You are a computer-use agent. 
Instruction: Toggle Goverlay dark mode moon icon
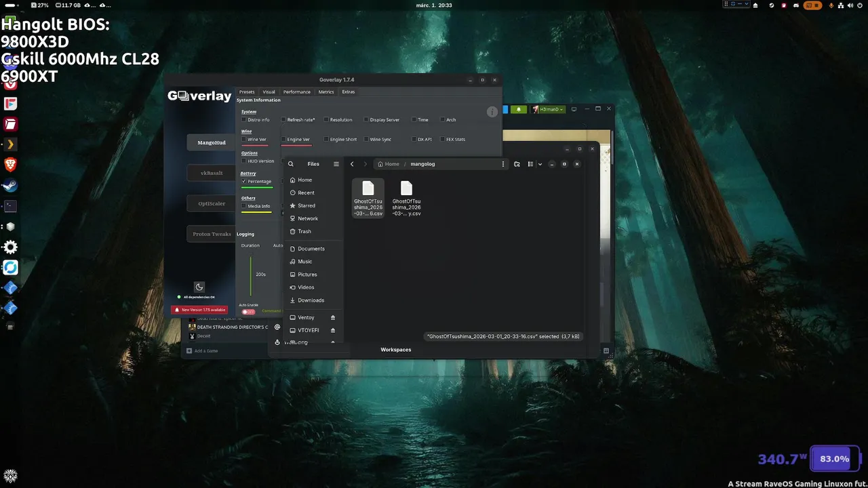[199, 287]
